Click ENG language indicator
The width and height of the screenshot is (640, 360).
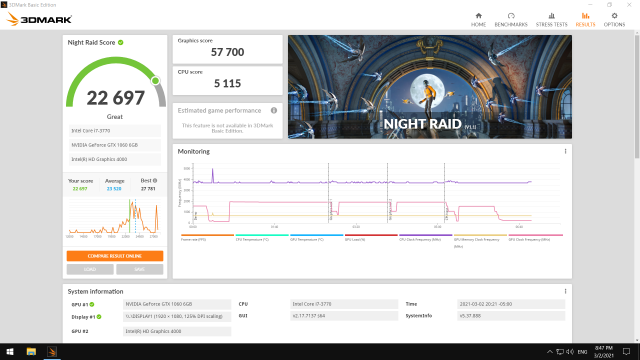coord(582,352)
